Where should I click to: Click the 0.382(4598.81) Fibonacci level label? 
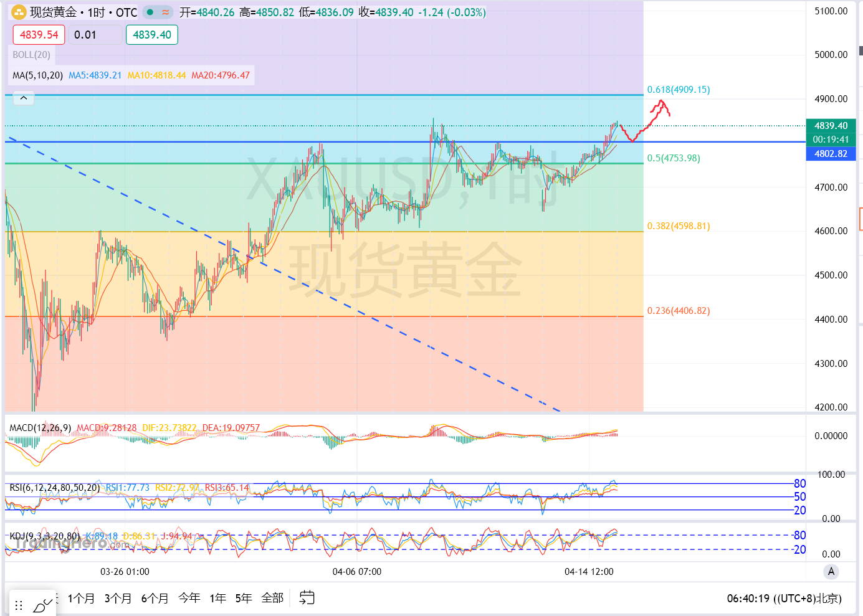pos(679,226)
